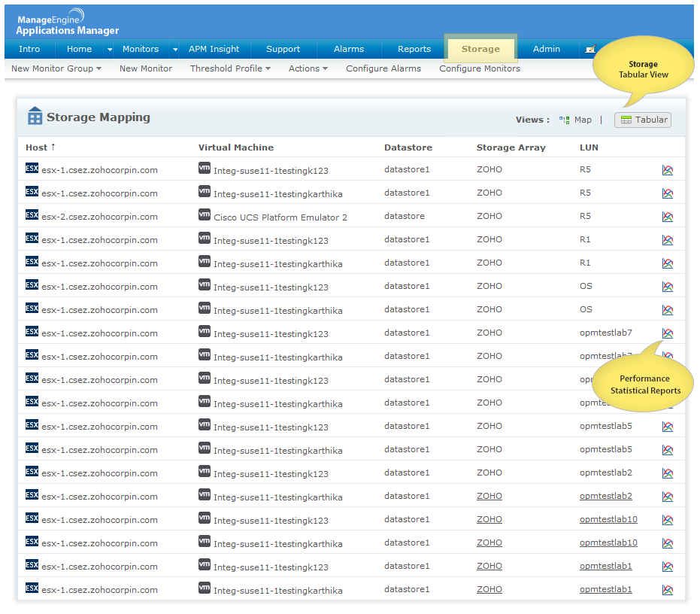
Task: Open performance report icon in last table row
Action: (667, 590)
